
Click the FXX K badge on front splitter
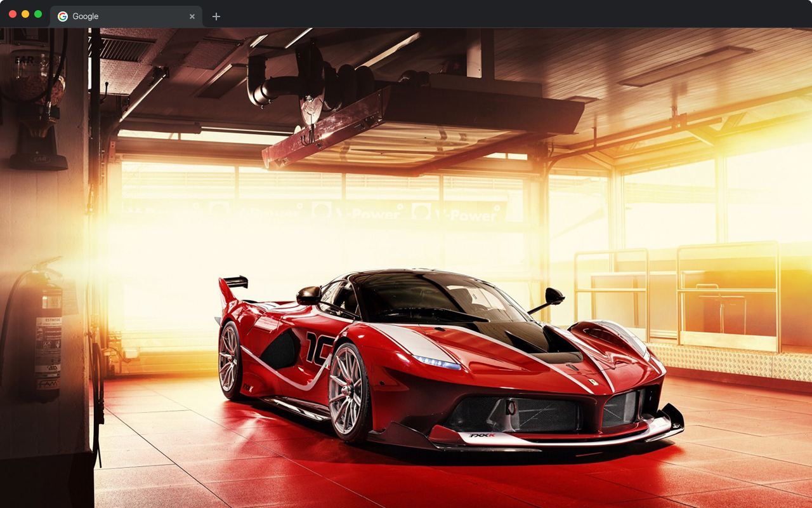click(482, 437)
